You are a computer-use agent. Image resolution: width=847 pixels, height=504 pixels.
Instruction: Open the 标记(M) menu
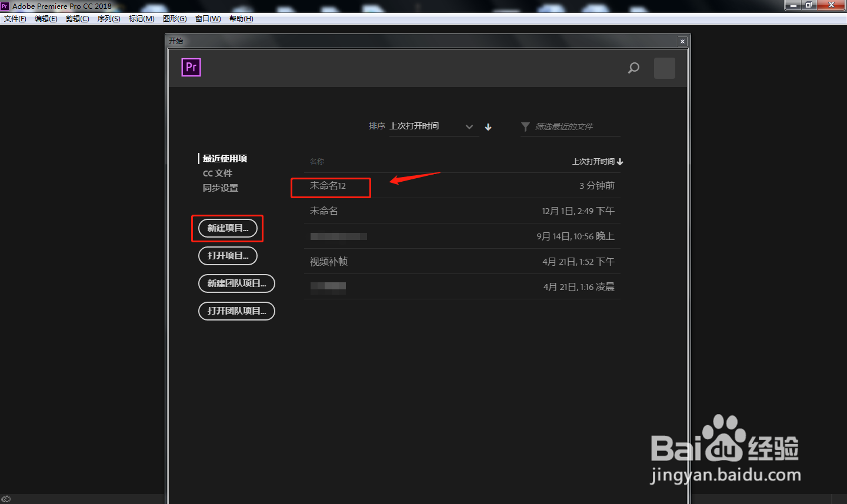[x=142, y=19]
